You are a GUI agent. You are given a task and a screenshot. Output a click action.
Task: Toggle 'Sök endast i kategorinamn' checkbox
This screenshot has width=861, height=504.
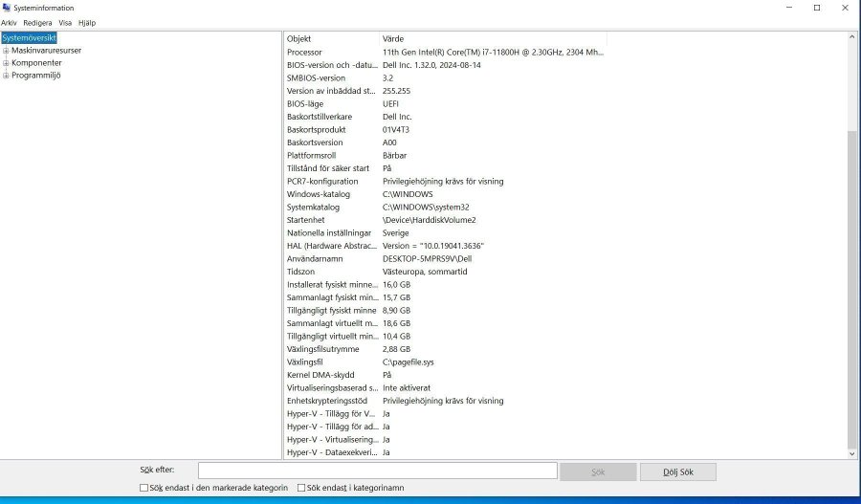tap(301, 488)
